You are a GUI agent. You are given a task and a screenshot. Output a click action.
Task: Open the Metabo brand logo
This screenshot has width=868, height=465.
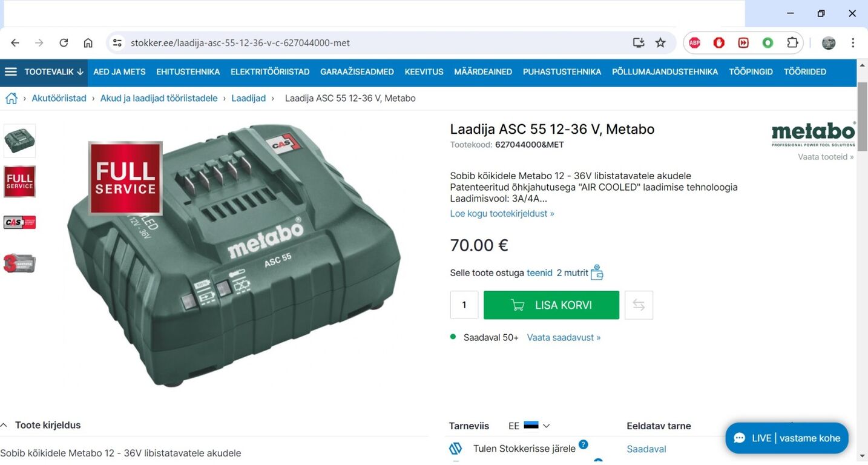pos(814,134)
